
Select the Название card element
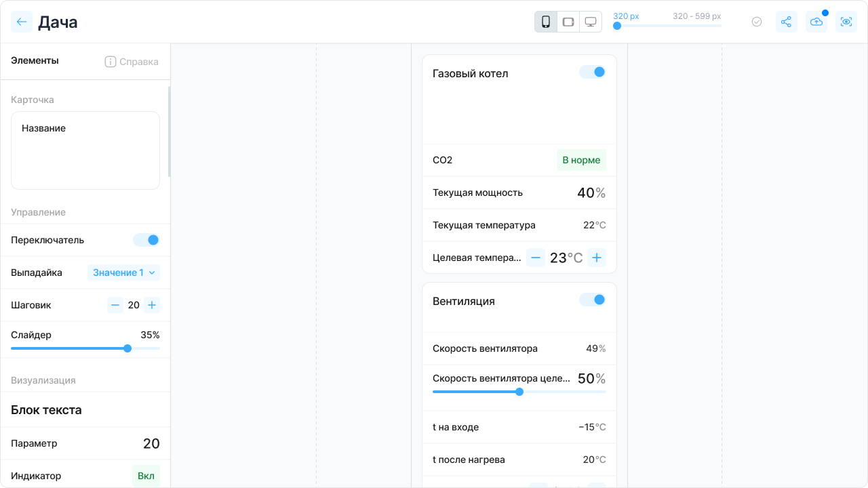click(85, 150)
